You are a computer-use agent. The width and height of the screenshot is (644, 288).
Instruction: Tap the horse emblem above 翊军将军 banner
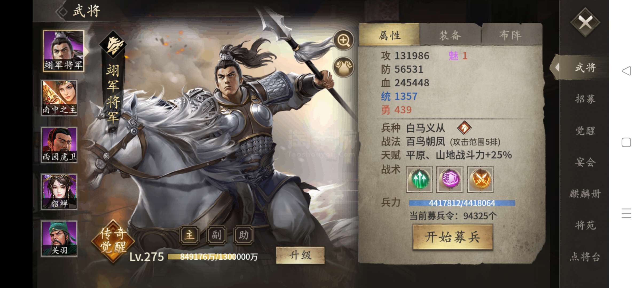pos(113,45)
